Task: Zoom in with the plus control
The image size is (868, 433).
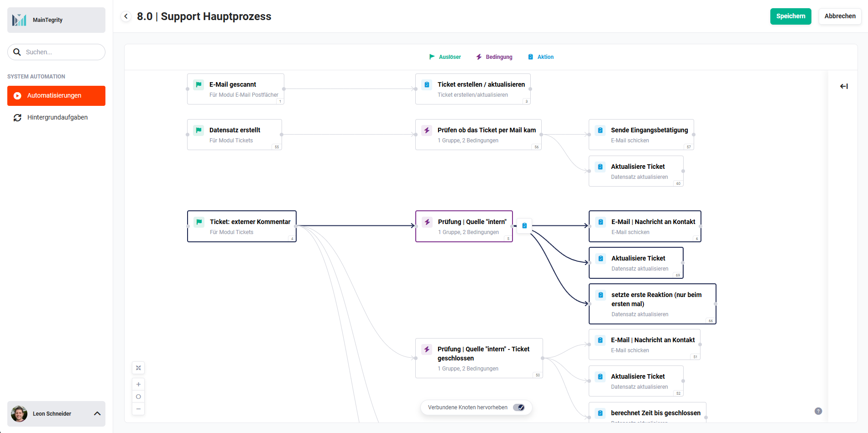Action: [x=138, y=384]
